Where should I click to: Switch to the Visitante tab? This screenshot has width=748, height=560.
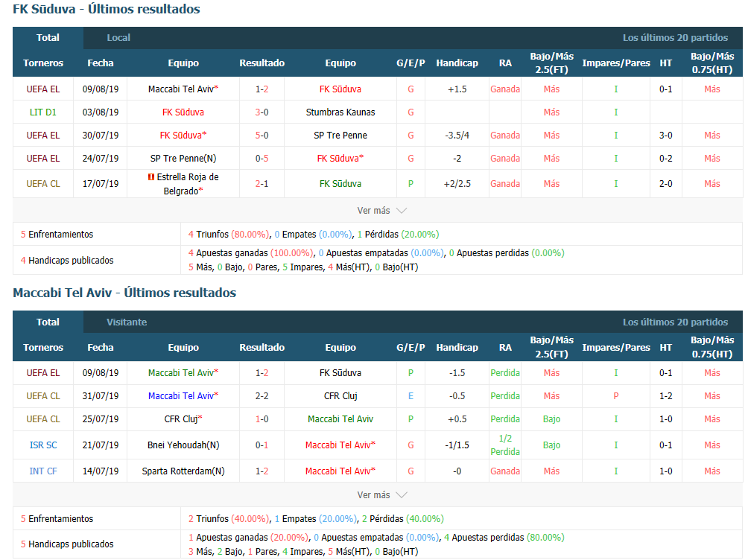pos(127,322)
